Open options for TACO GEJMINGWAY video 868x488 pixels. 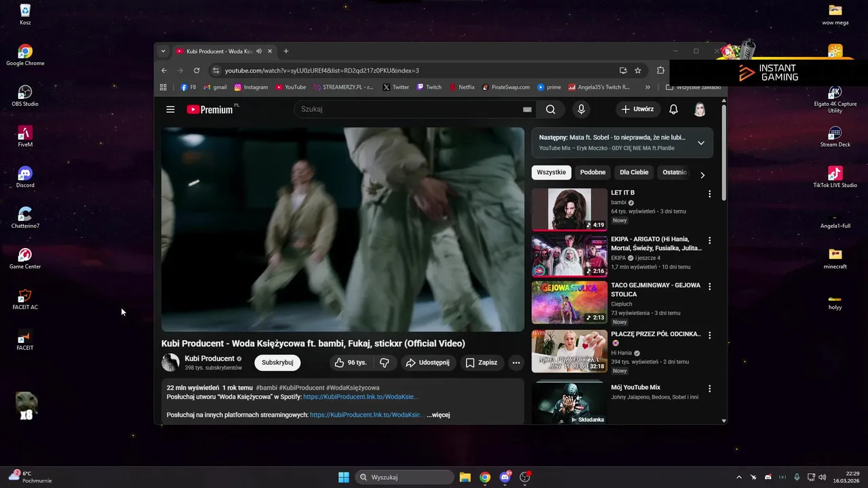coord(710,287)
